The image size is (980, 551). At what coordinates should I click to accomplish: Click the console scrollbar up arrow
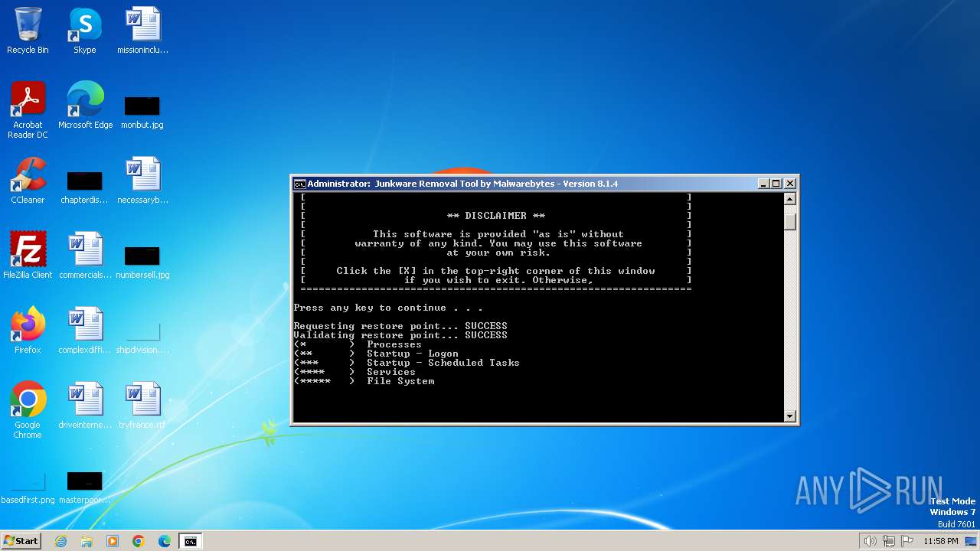click(x=790, y=199)
